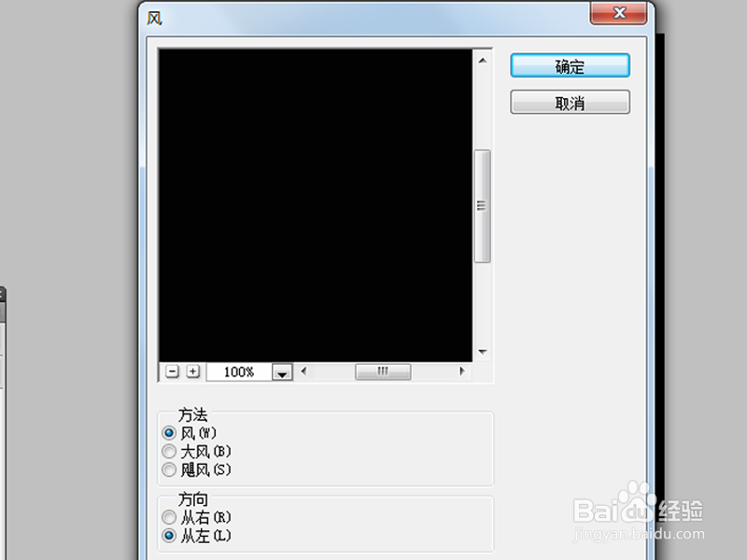Click the 100% zoom value field
Image resolution: width=747 pixels, height=560 pixels.
click(x=239, y=371)
